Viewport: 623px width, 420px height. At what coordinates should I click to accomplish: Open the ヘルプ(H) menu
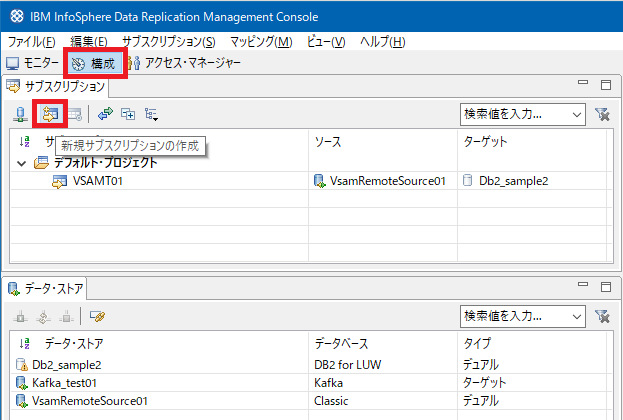point(383,42)
